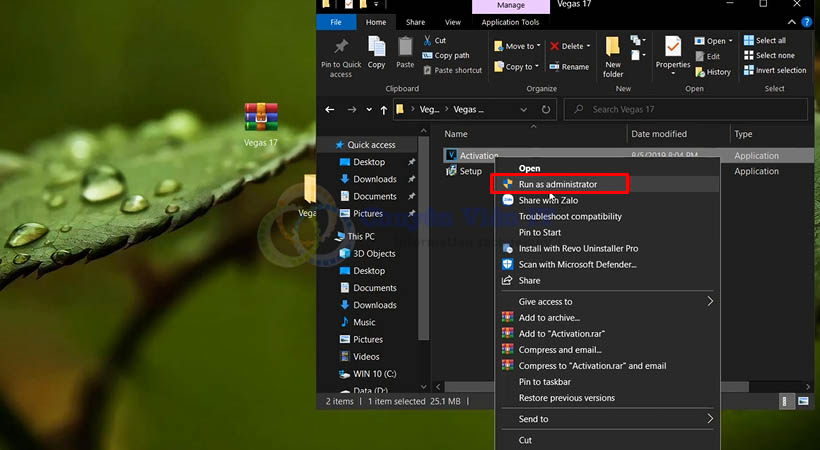
Task: Choose Run as administrator from the context menu
Action: (558, 184)
